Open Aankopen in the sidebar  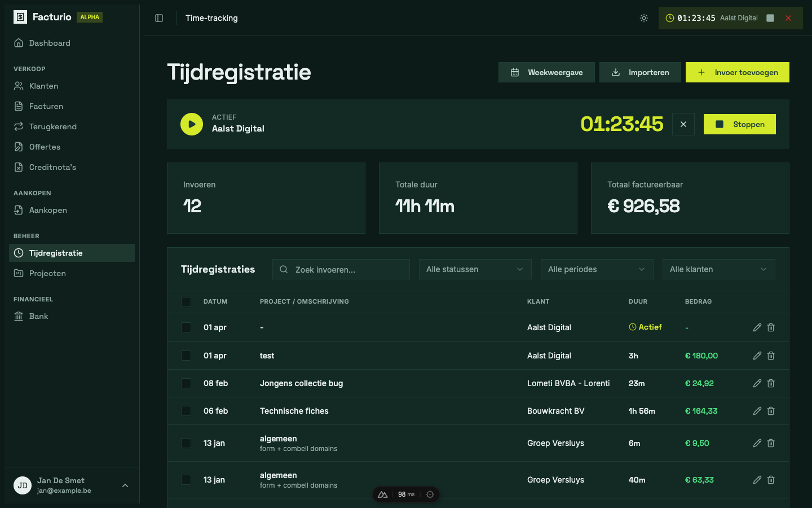[x=72, y=210]
